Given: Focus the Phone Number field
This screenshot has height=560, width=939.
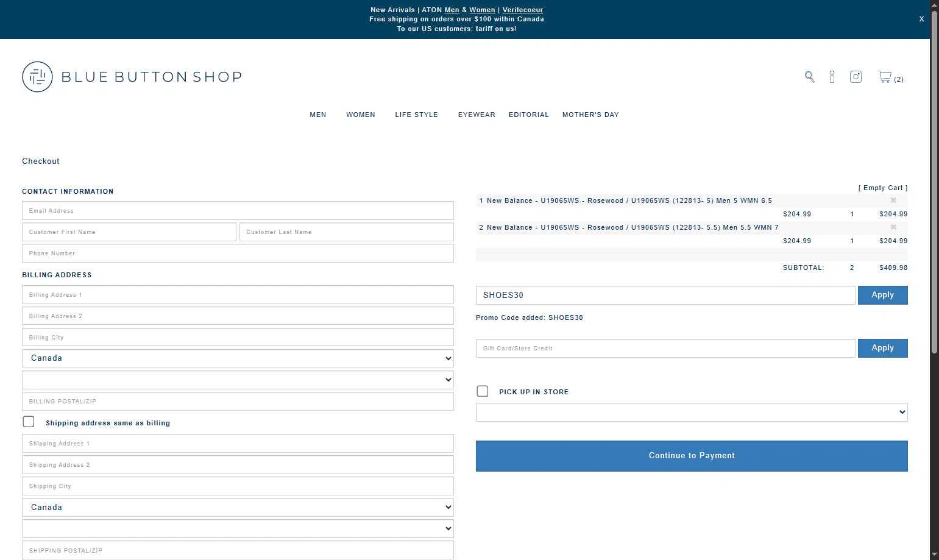Looking at the screenshot, I should tap(238, 253).
